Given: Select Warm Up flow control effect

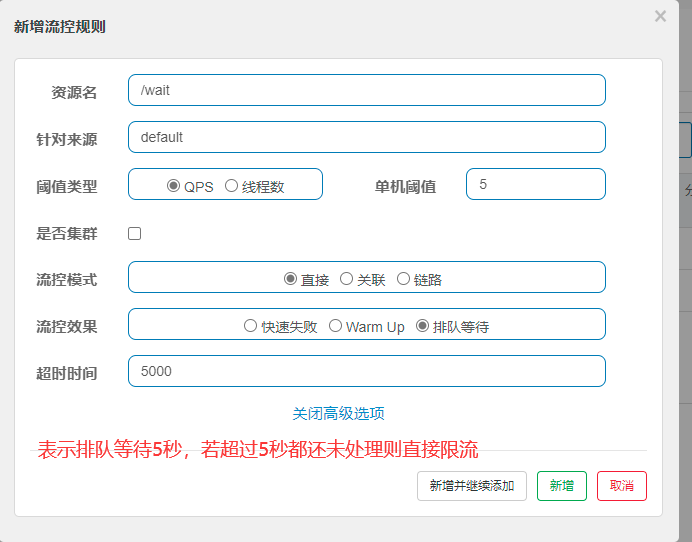Looking at the screenshot, I should [x=336, y=326].
